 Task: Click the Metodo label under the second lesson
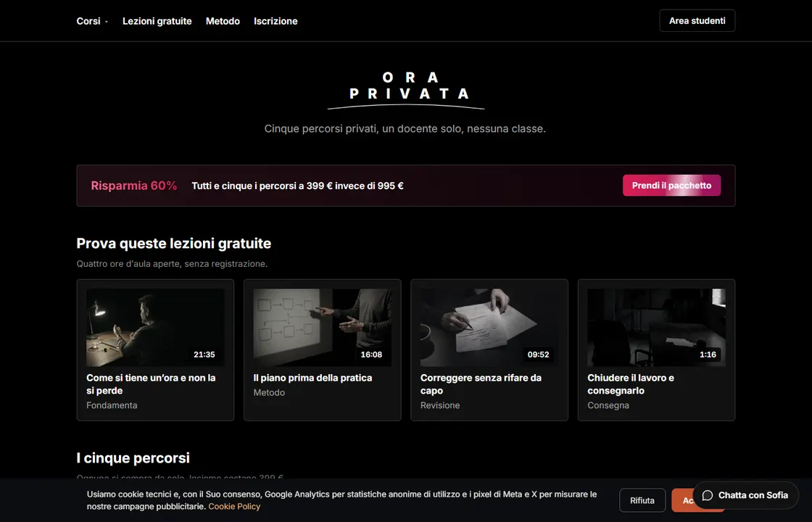[x=269, y=392]
